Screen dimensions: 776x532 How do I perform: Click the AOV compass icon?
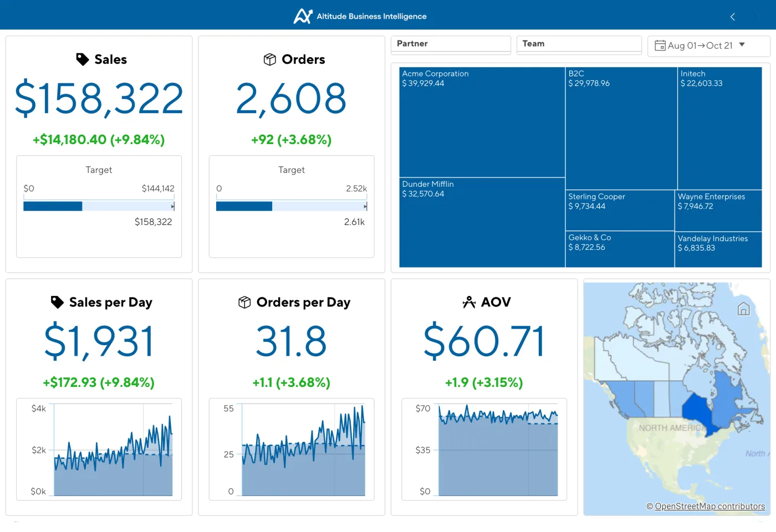coord(469,302)
